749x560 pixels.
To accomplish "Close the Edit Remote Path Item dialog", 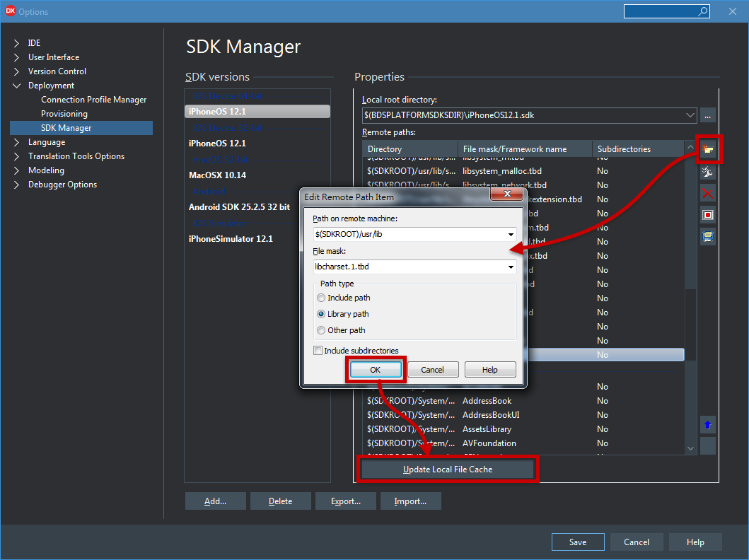I will tap(507, 194).
